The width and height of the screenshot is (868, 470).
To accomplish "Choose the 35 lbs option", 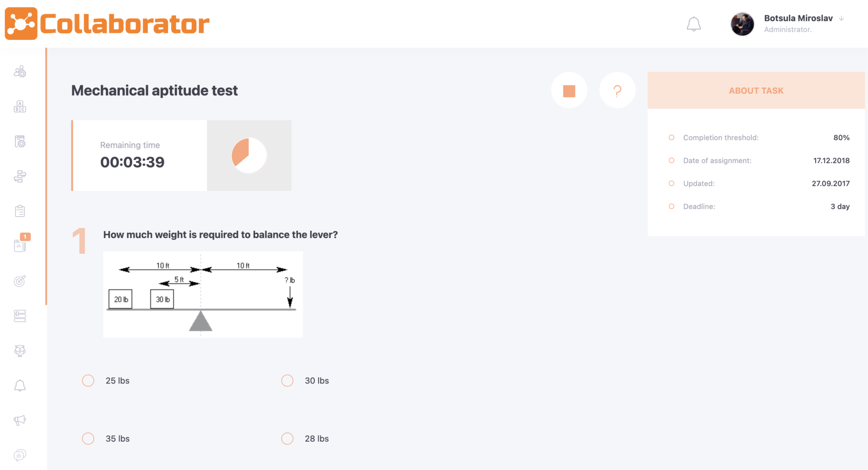I will 88,438.
